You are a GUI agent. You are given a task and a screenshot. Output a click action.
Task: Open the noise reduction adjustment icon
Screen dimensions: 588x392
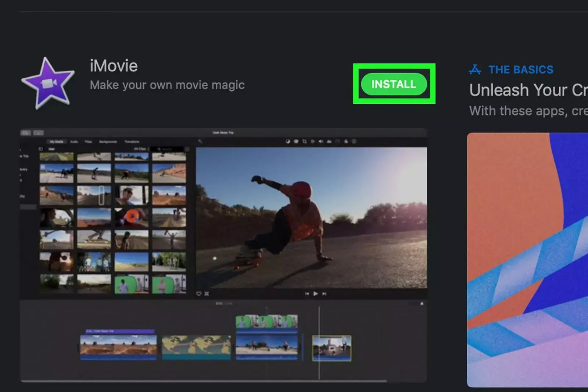coord(329,142)
